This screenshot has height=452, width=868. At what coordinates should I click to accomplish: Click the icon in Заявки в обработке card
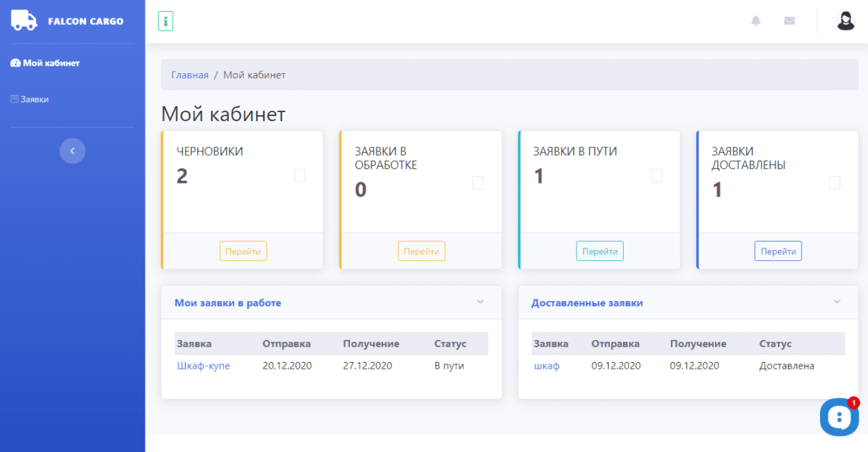478,183
